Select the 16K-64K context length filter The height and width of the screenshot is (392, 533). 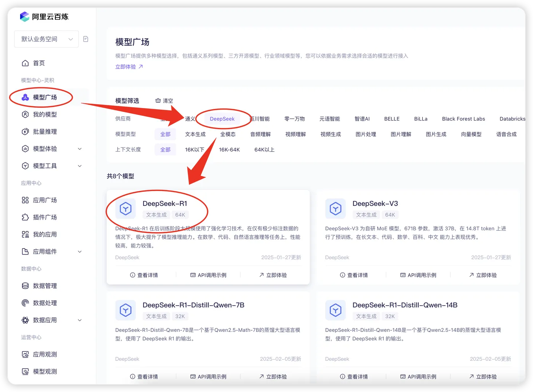[x=229, y=150]
